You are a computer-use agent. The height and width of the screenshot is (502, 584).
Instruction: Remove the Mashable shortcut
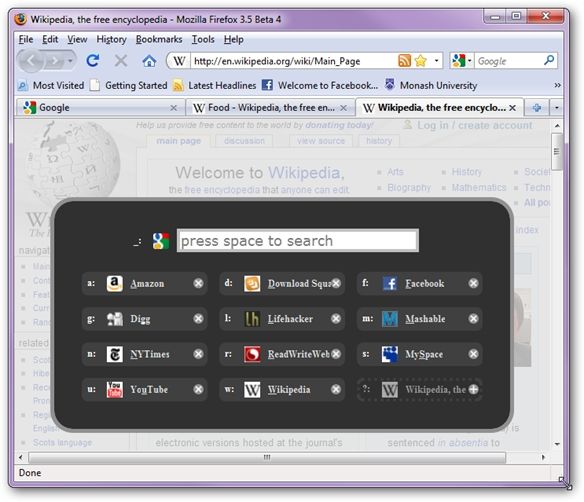(473, 319)
